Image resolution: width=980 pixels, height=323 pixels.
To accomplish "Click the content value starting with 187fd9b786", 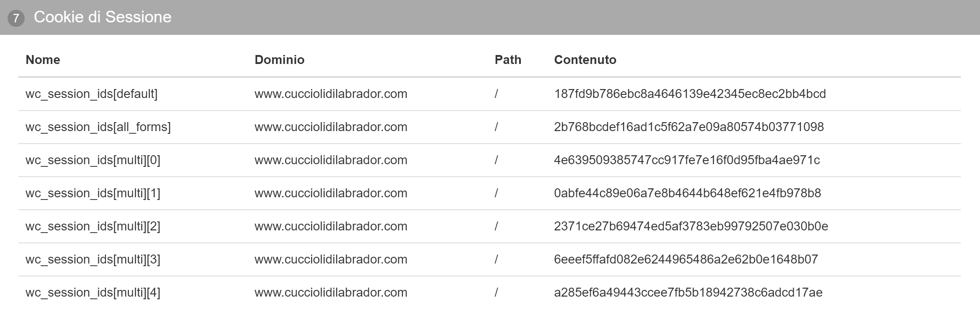I will [x=690, y=94].
